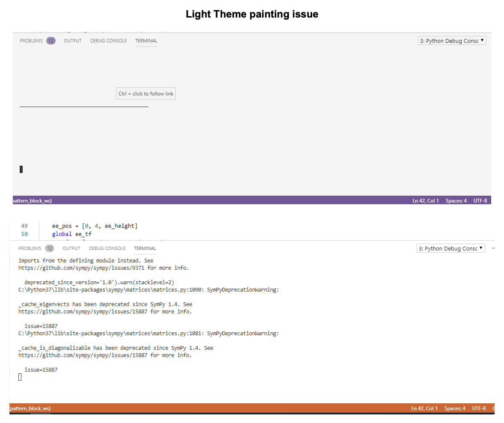Open DEBUG CONSOLE tab in upper panel
This screenshot has width=504, height=423.
click(x=108, y=41)
